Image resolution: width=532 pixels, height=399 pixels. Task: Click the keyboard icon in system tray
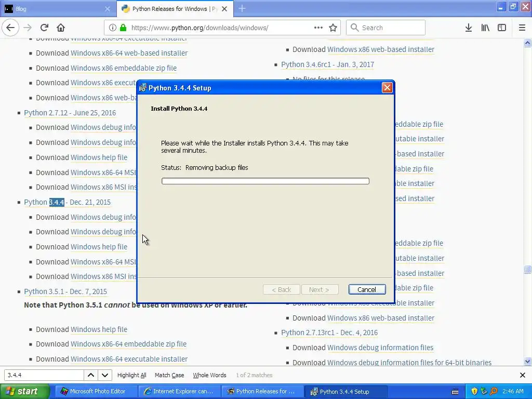click(x=455, y=392)
